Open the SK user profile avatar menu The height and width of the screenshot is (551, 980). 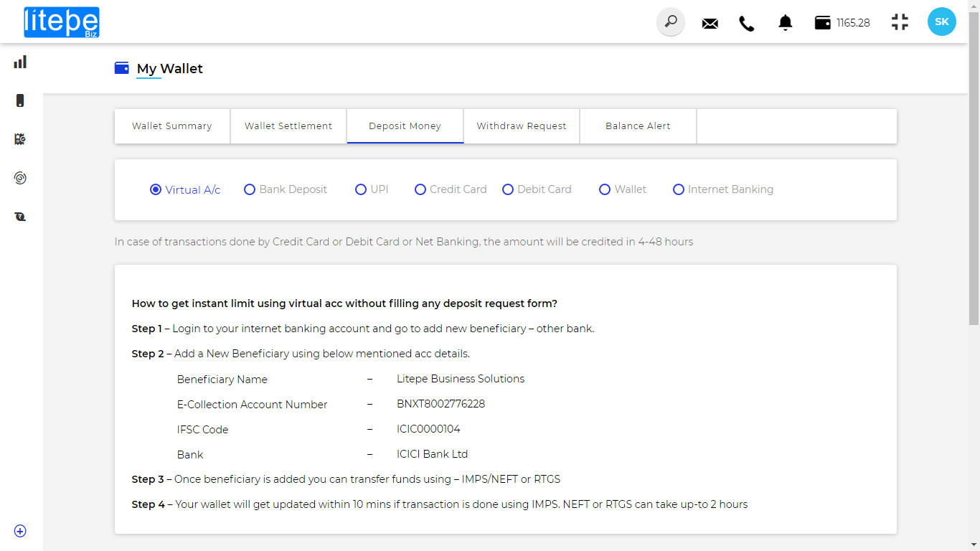[x=941, y=22]
